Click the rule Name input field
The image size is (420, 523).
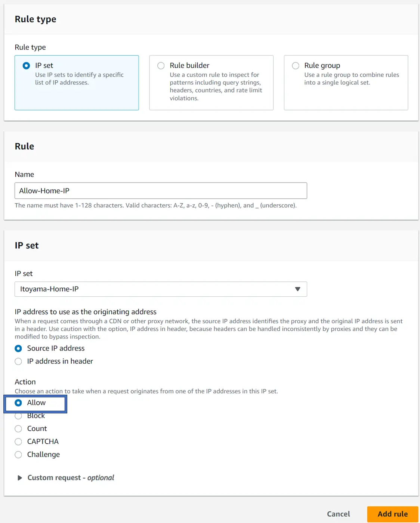[x=161, y=190]
